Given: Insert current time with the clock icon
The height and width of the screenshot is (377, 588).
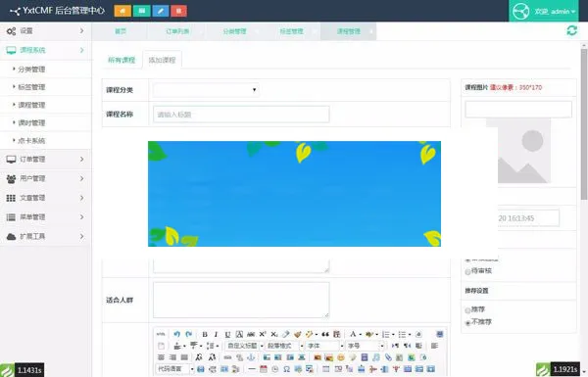Looking at the screenshot, I should tap(274, 369).
